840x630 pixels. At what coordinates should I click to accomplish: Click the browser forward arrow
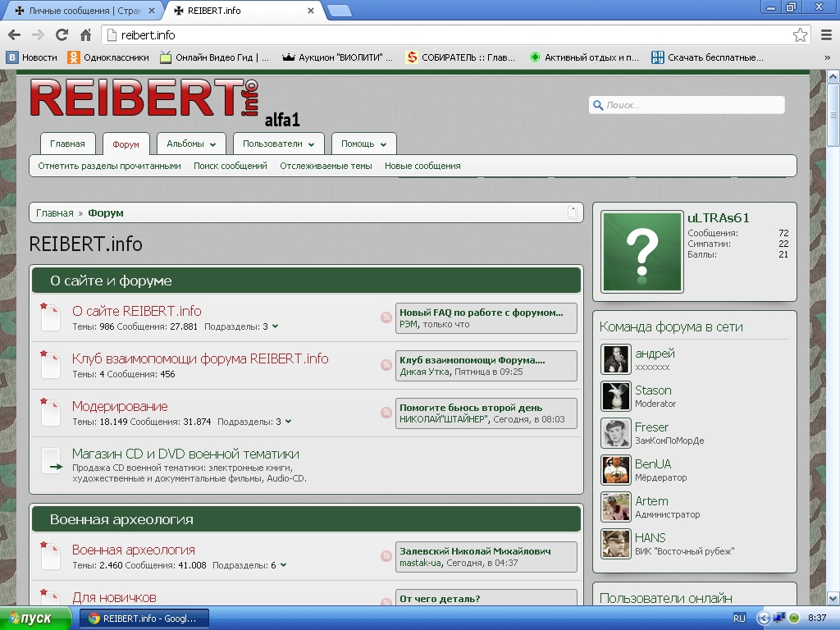click(38, 34)
